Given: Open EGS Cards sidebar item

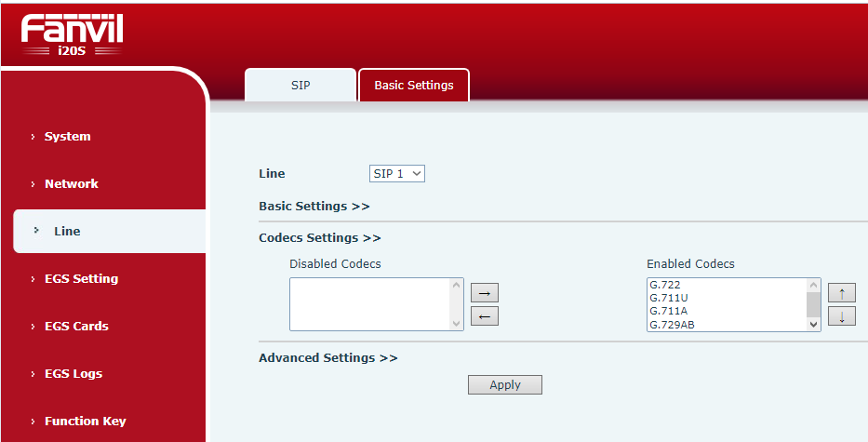Looking at the screenshot, I should coord(76,327).
